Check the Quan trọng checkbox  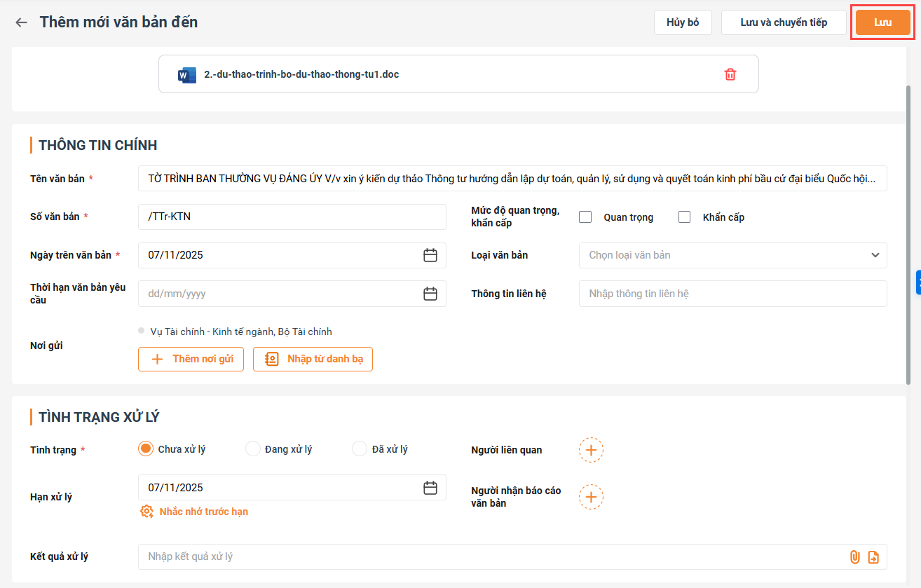point(585,217)
